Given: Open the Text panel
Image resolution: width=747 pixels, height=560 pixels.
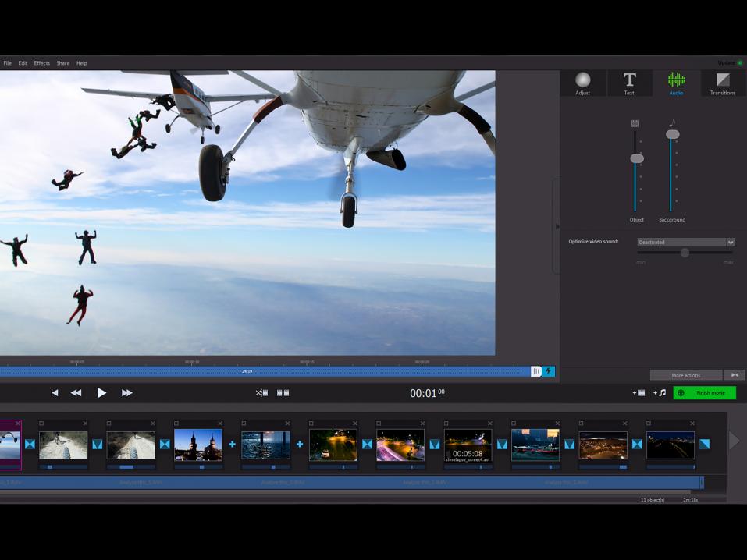Looking at the screenshot, I should click(x=629, y=83).
